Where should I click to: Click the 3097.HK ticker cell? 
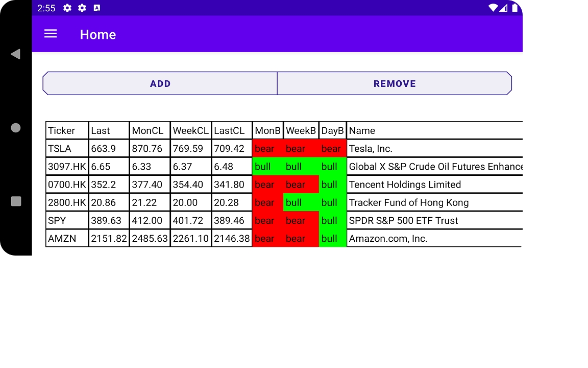(67, 167)
